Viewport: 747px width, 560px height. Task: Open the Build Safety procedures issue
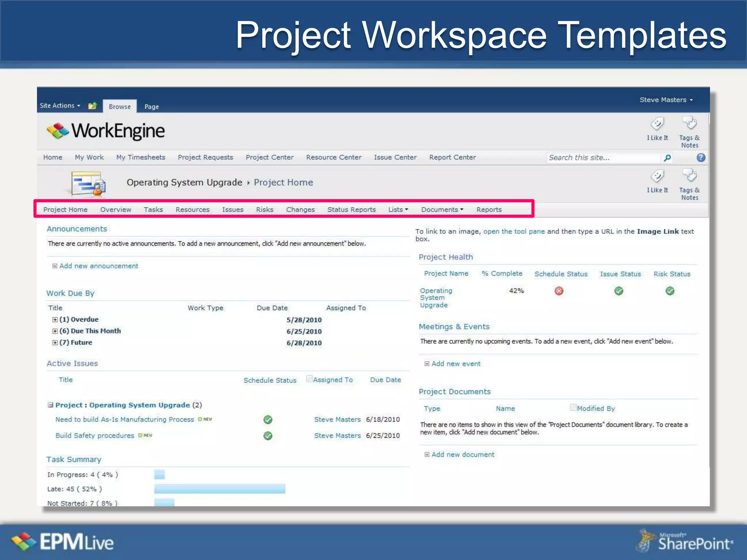(x=95, y=436)
